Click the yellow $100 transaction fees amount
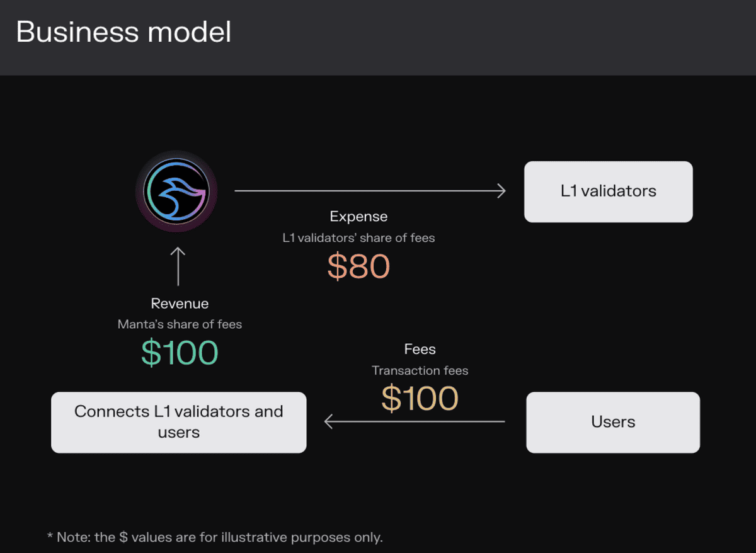Screen dimensions: 756x553 click(x=420, y=398)
